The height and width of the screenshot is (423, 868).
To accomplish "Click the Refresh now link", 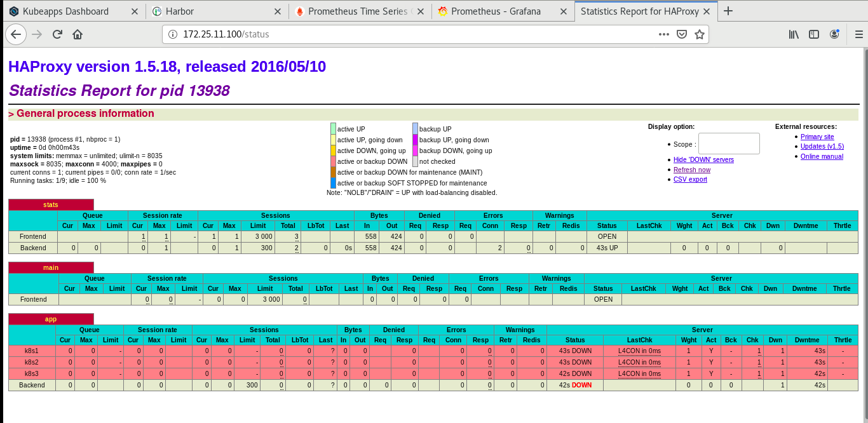I will 692,170.
